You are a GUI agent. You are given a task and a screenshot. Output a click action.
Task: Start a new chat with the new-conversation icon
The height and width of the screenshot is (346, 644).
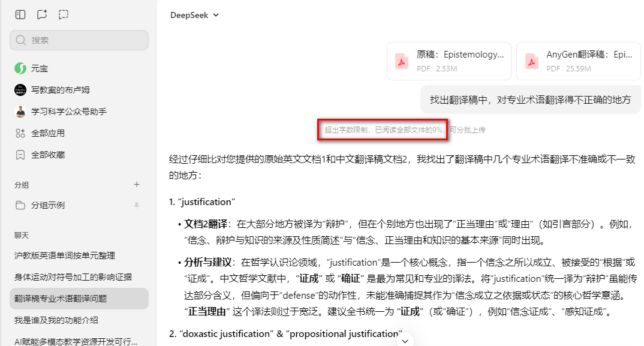(x=41, y=14)
